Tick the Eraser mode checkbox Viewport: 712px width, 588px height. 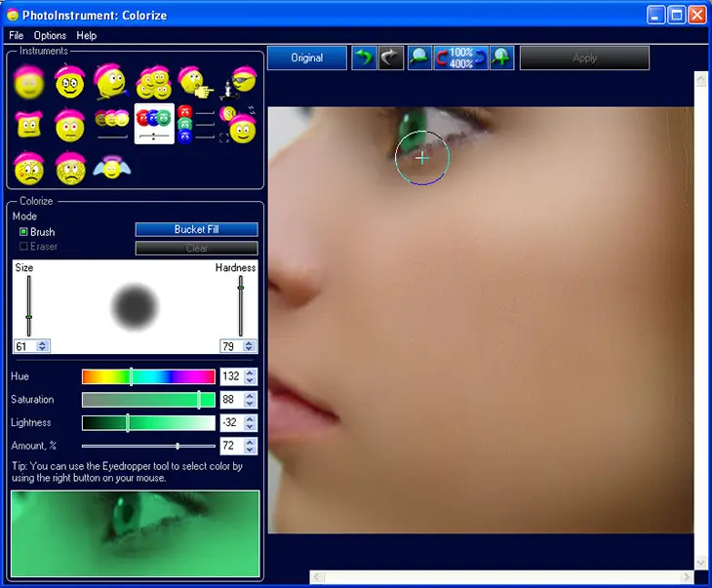coord(23,246)
